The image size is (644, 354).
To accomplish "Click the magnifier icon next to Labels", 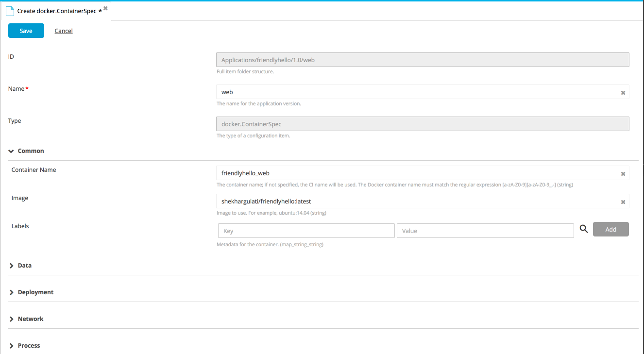I will point(583,229).
